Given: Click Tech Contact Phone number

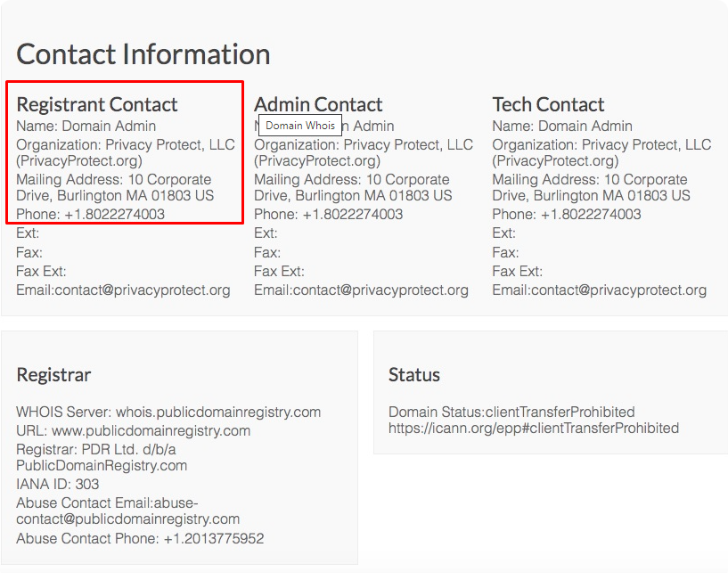Looking at the screenshot, I should [567, 214].
